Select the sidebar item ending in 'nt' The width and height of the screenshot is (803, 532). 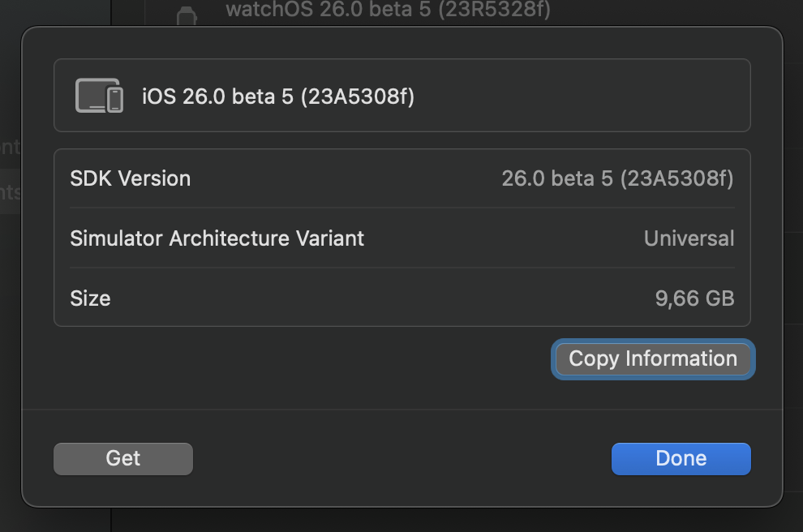(x=11, y=147)
